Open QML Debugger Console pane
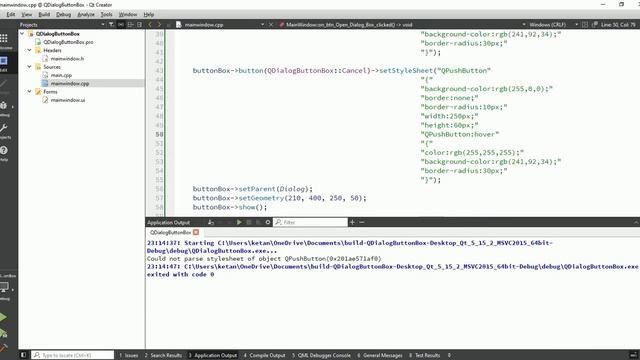This screenshot has height=360, width=640. click(321, 355)
